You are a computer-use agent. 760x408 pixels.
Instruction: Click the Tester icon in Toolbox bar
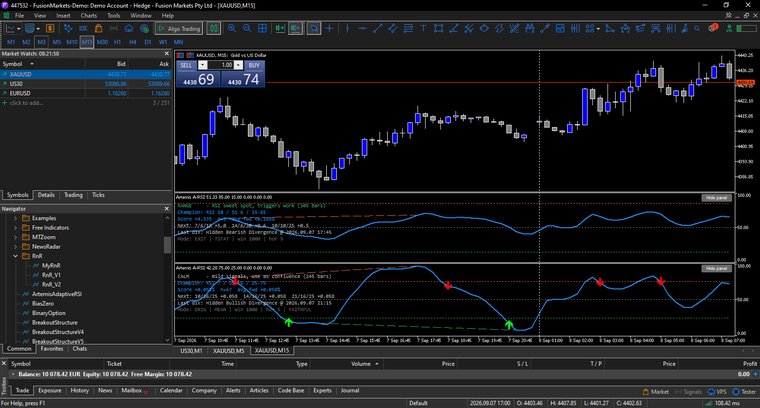744,392
